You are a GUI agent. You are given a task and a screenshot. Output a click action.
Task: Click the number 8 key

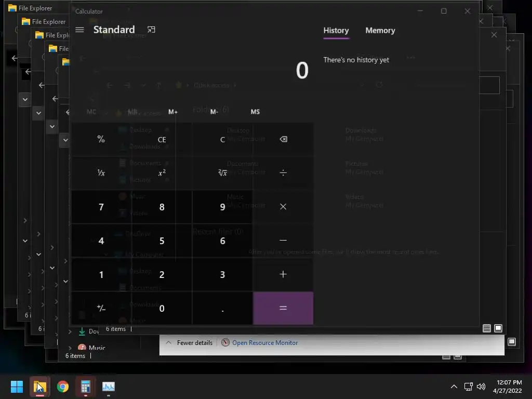pos(162,207)
